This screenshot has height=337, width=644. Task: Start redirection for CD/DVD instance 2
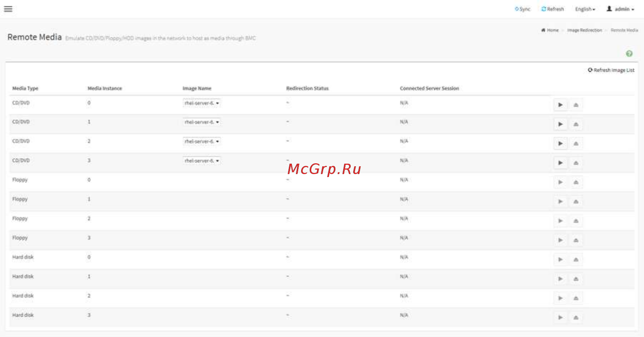[x=560, y=144]
